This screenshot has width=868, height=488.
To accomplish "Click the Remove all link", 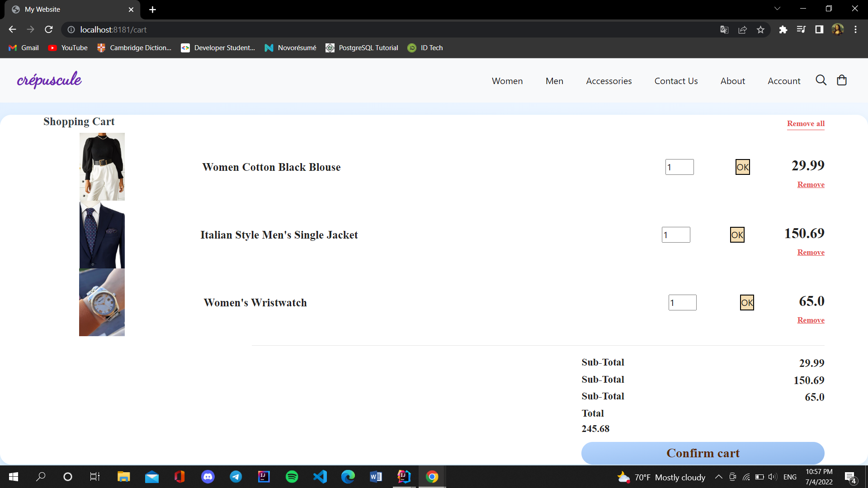I will (x=806, y=124).
